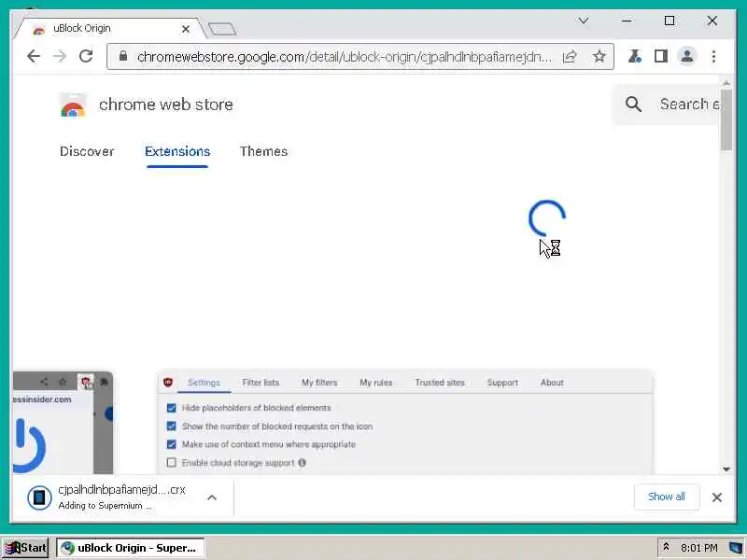Click the page vertical scrollbar thumb
This screenshot has height=560, width=747.
(x=726, y=119)
